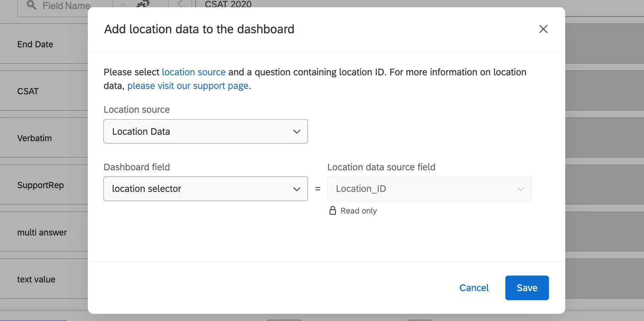644x321 pixels.
Task: Click the left chevron arrow icon
Action: 180,5
